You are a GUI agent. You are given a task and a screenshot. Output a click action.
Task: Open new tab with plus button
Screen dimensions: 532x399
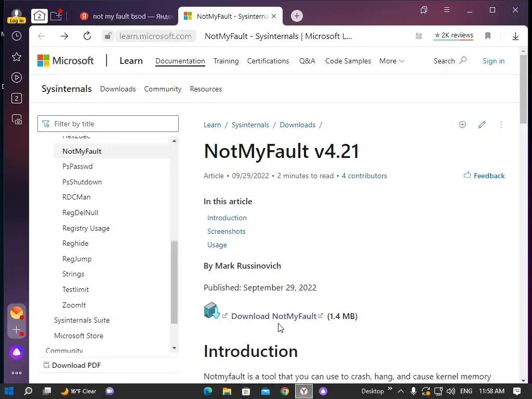(297, 16)
